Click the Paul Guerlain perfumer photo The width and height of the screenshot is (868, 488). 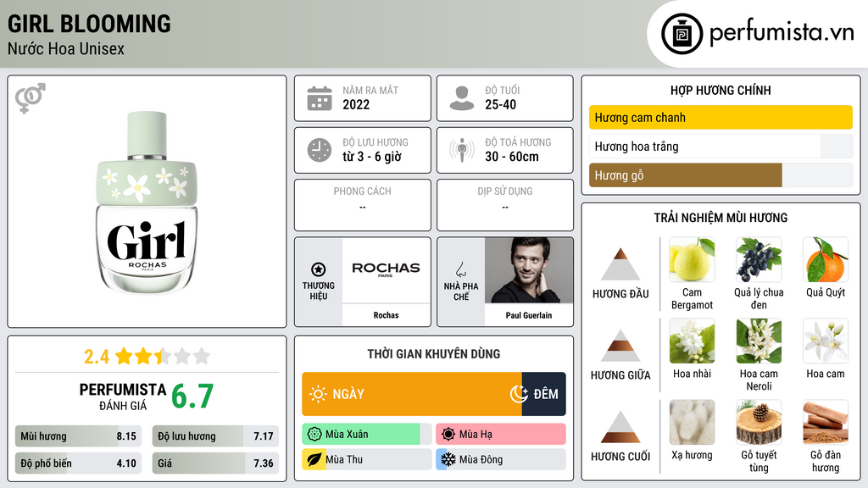[529, 270]
